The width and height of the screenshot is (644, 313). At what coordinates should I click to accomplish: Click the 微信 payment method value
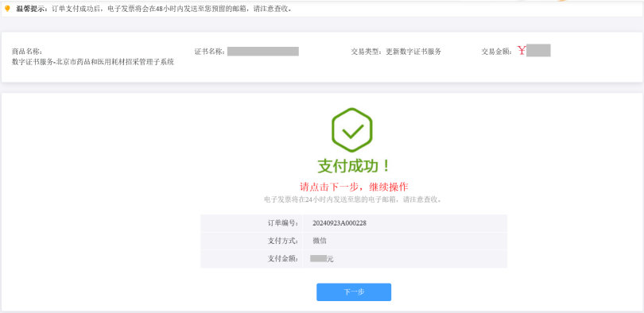point(320,241)
